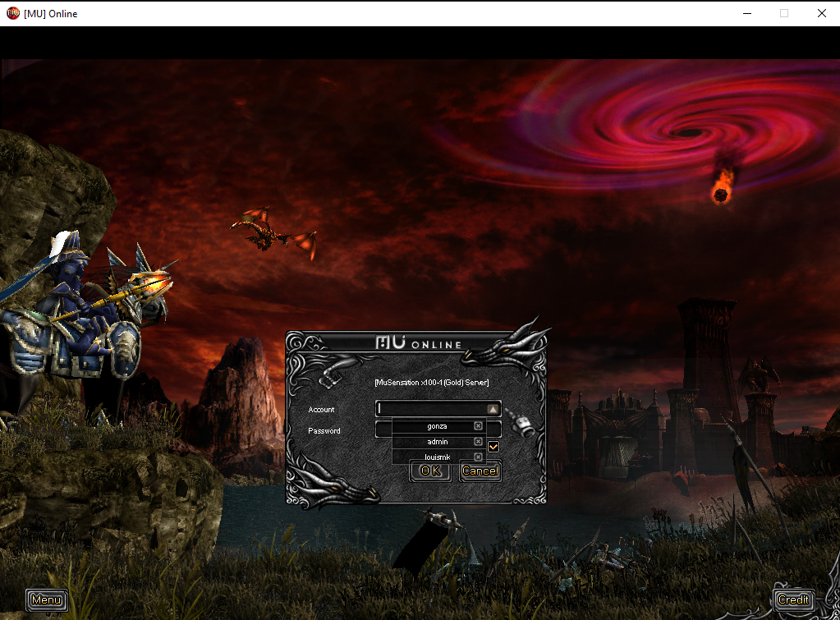Click the Password input field
This screenshot has height=620, width=840.
click(x=383, y=429)
